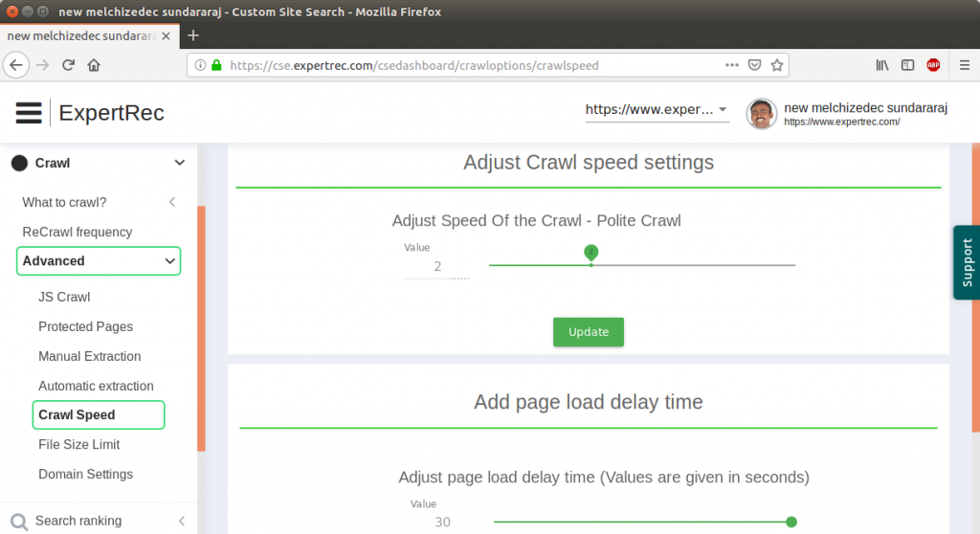
Task: Click the browser forward arrow
Action: point(42,65)
